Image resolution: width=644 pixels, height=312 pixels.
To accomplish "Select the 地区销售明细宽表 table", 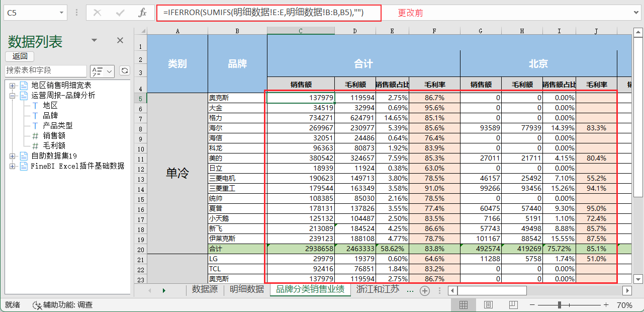I will [x=61, y=85].
